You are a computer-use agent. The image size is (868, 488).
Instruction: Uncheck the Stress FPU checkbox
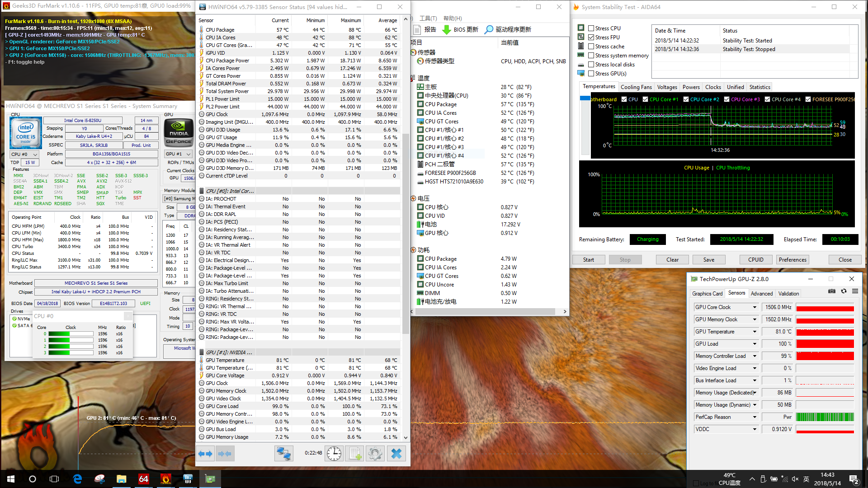pyautogui.click(x=591, y=37)
